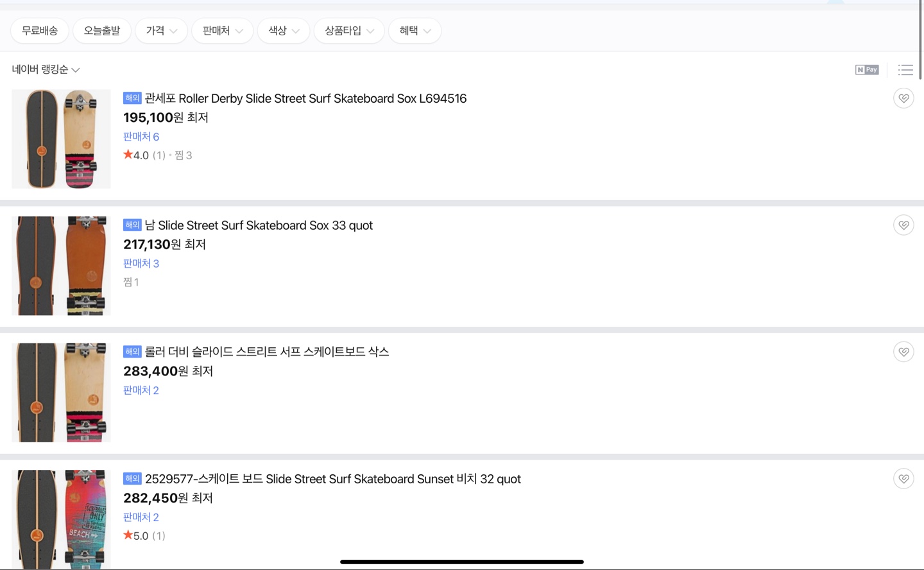Expand the 혜택 benefits dropdown
This screenshot has width=924, height=570.
(x=415, y=31)
